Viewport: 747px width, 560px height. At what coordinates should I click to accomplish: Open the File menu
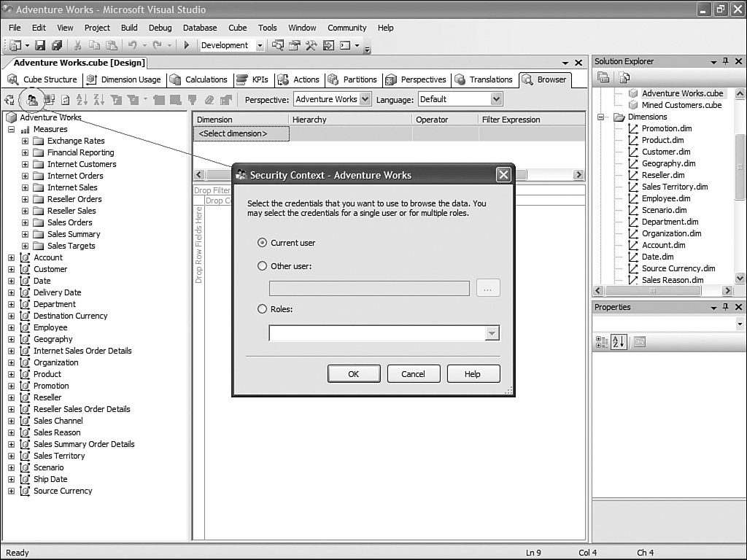15,28
